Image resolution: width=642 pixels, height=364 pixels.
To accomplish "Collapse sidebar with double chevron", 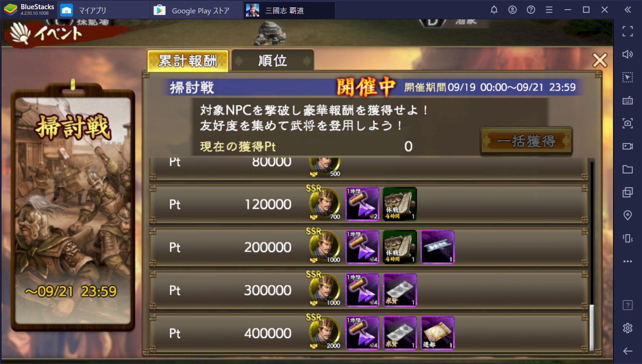I will [x=628, y=10].
